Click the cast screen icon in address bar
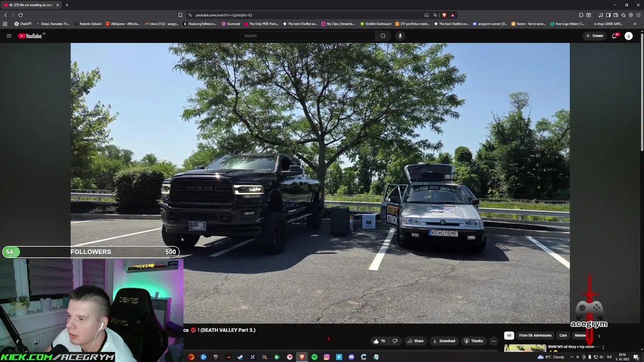Image resolution: width=644 pixels, height=362 pixels. pos(427,15)
